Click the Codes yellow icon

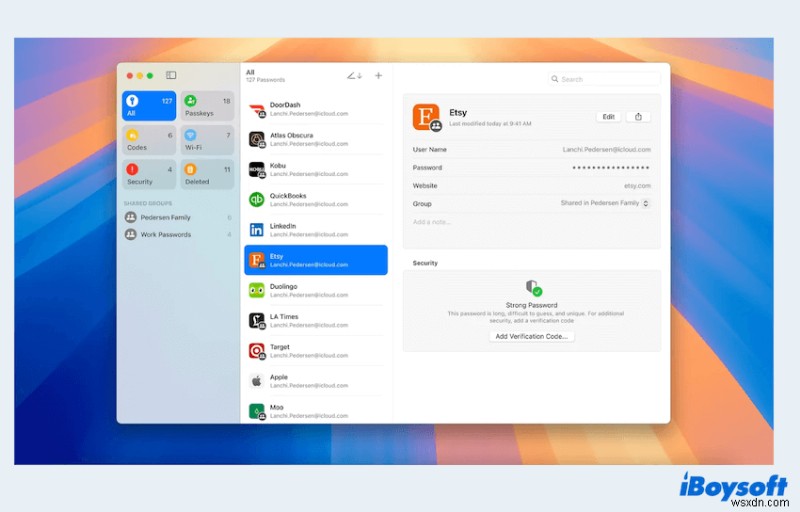click(x=132, y=135)
